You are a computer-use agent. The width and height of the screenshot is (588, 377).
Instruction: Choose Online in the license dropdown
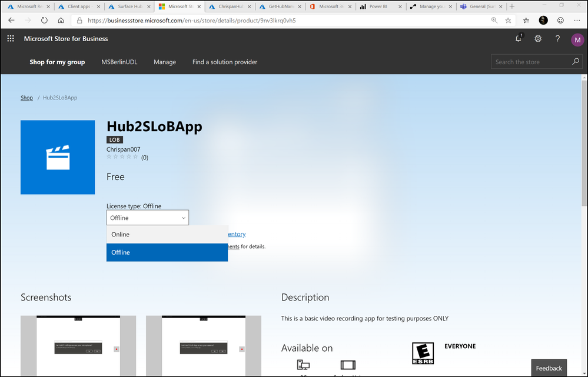click(x=167, y=234)
